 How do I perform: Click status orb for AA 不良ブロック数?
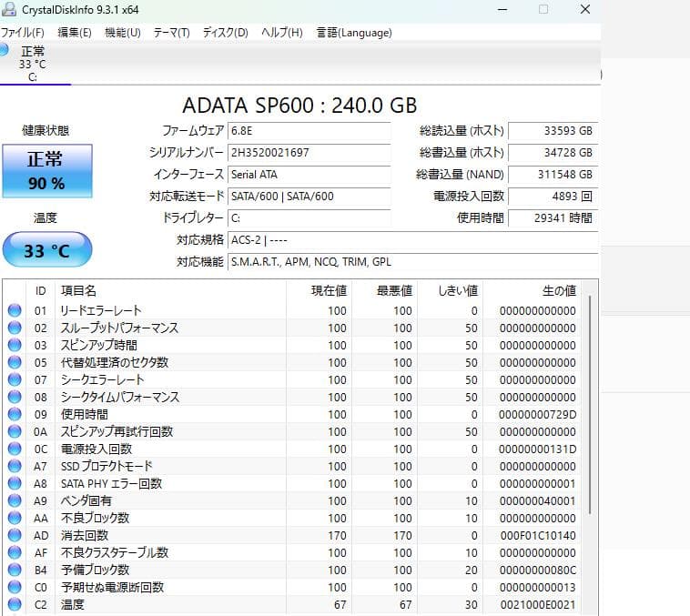(x=15, y=518)
